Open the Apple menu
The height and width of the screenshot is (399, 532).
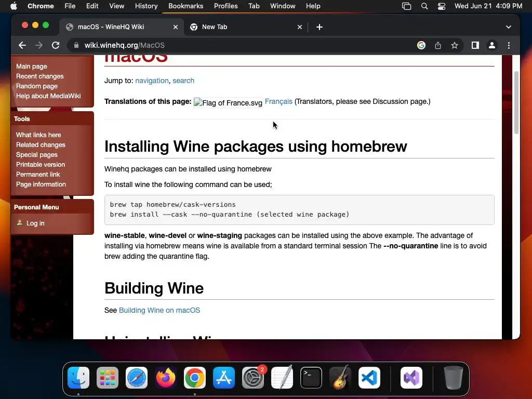[14, 6]
